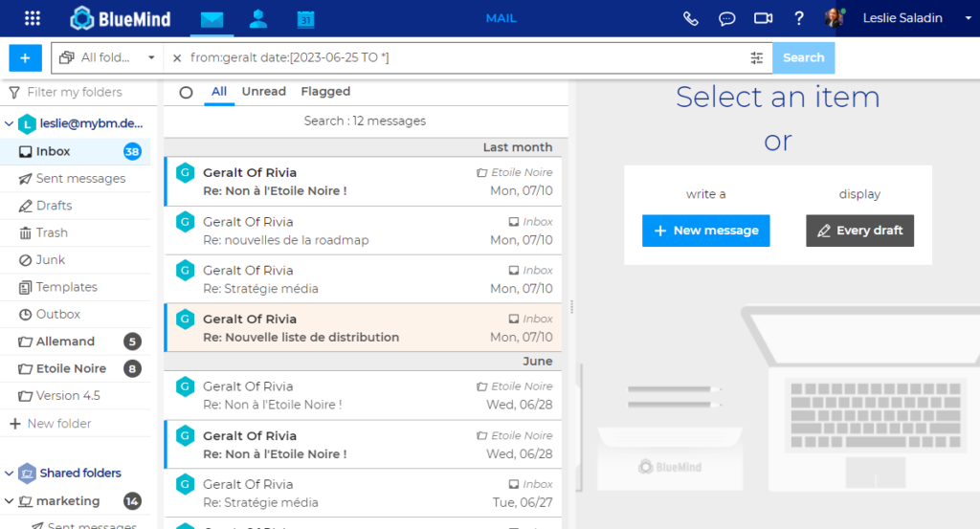This screenshot has width=980, height=529.
Task: Open the Outbox folder
Action: pos(75,314)
